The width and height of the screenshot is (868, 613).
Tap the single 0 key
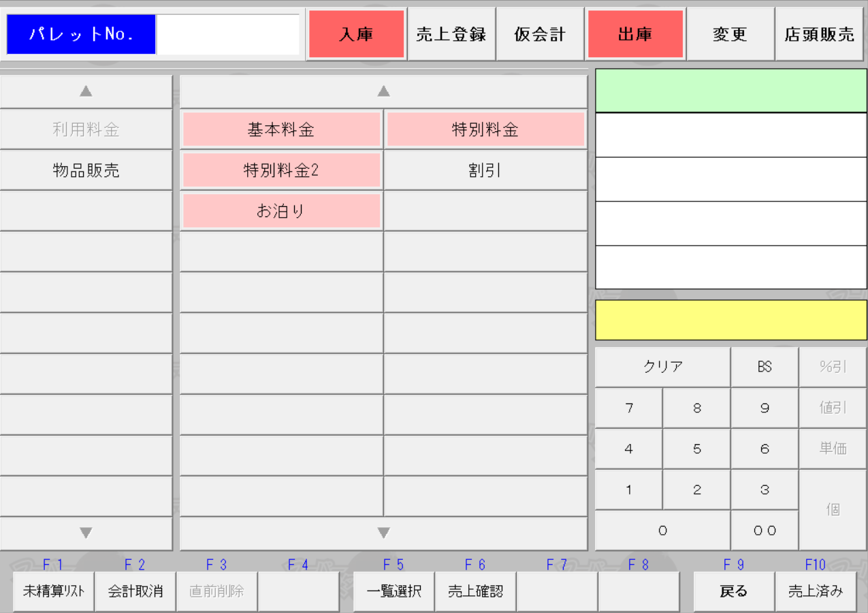tap(663, 531)
